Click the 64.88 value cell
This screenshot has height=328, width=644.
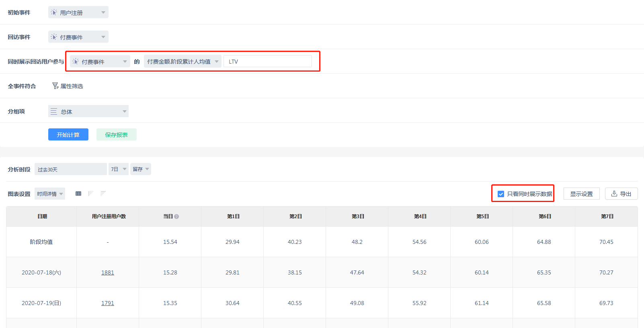click(544, 242)
